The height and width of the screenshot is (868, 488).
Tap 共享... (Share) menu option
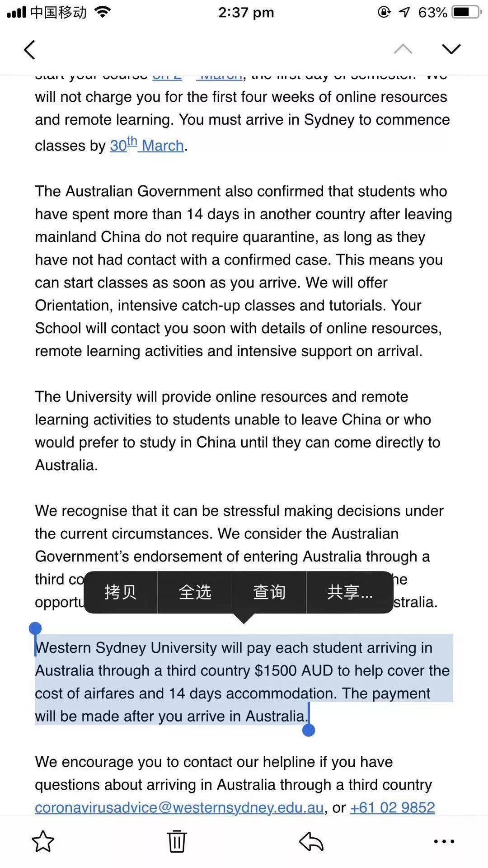tap(350, 592)
